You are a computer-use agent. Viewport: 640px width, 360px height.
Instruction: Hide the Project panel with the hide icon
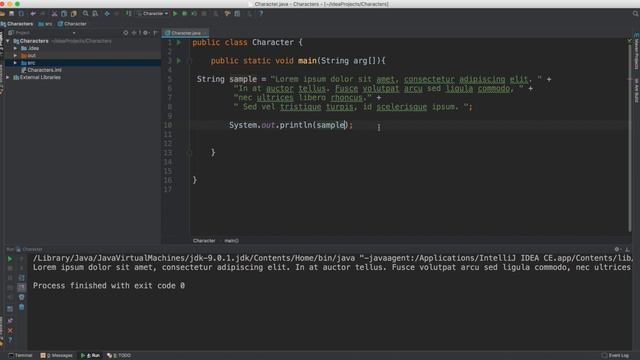(x=156, y=33)
